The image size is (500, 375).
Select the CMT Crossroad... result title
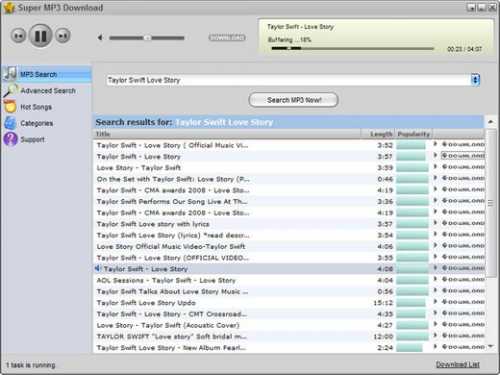(172, 314)
